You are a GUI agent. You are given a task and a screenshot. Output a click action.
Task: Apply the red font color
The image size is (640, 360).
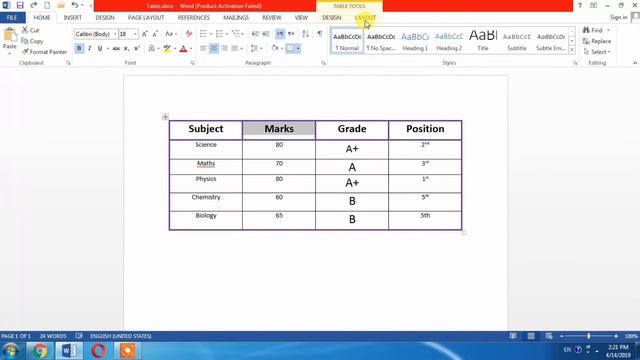click(183, 49)
